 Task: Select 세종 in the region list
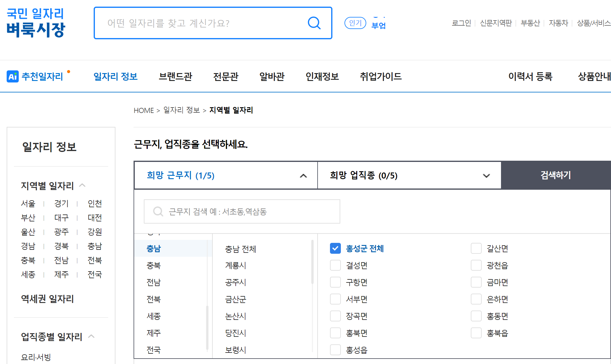click(x=154, y=316)
